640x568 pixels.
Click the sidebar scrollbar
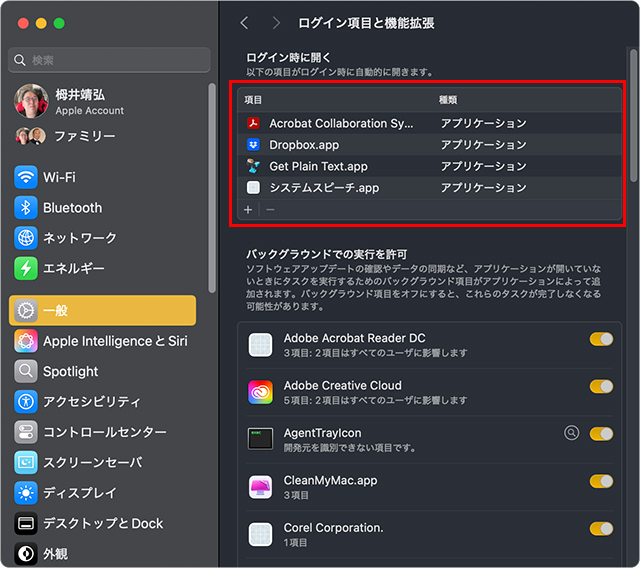(x=211, y=188)
